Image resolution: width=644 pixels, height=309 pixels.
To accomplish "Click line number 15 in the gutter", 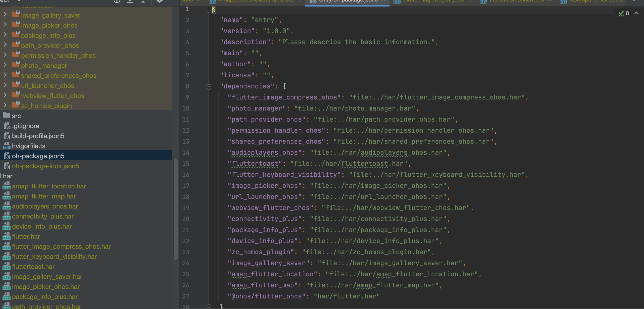I will (186, 164).
